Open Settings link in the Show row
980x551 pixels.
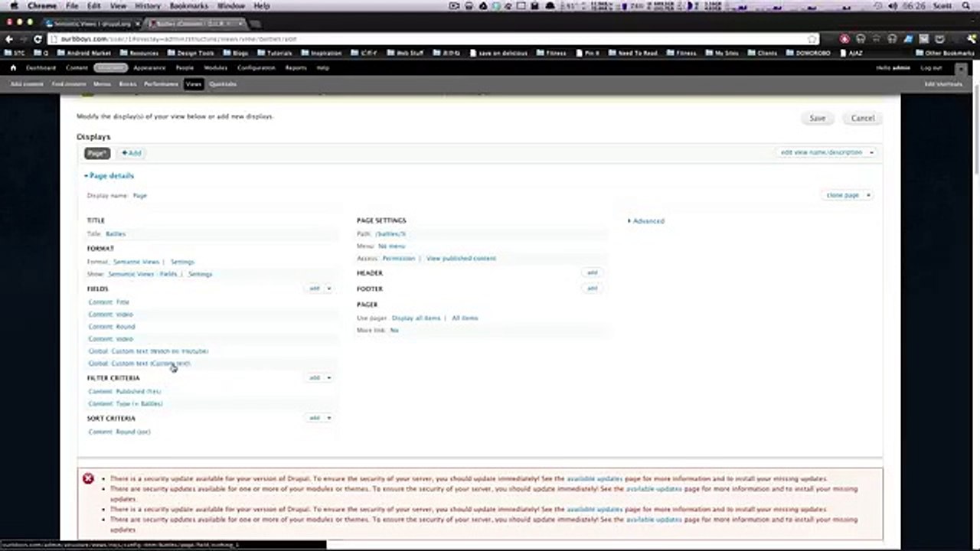200,274
